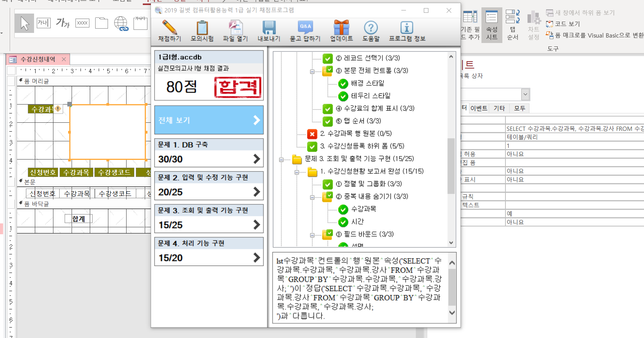Select the 속성 시트 ribbon button

click(492, 25)
